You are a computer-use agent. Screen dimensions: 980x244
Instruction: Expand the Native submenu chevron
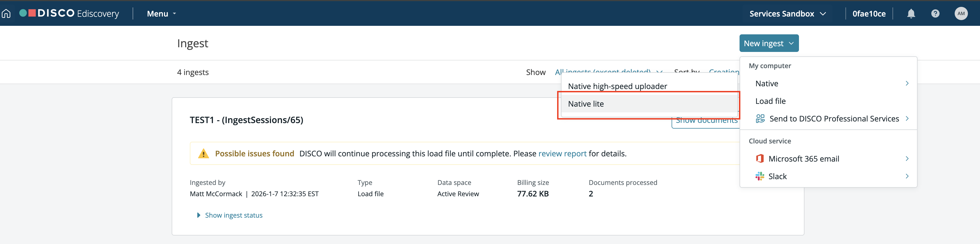907,83
